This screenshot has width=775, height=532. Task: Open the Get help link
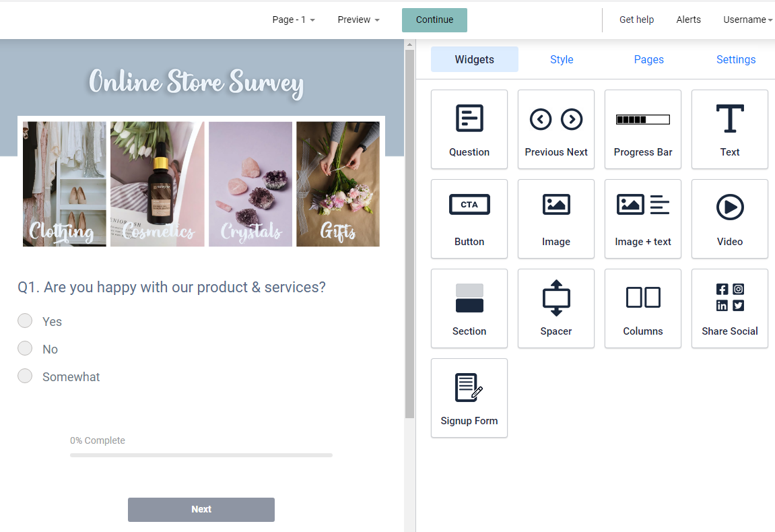click(x=636, y=20)
